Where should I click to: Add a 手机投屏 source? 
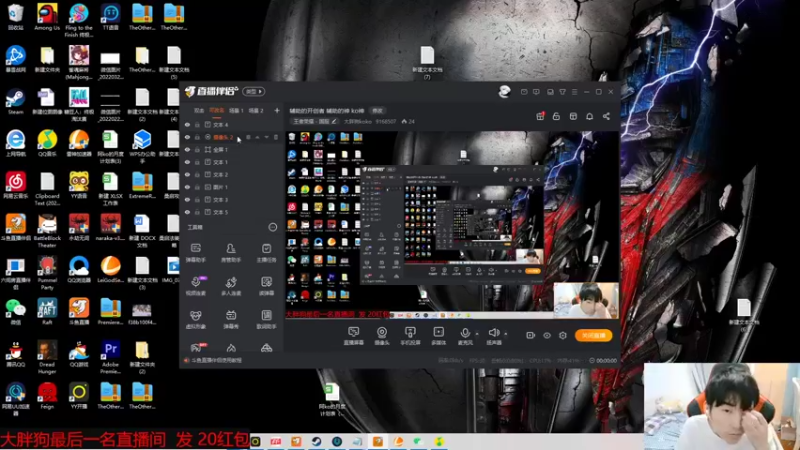pos(410,336)
